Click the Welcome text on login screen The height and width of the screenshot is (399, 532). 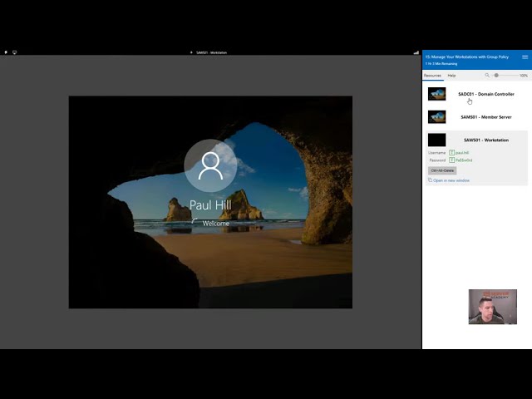pos(216,224)
